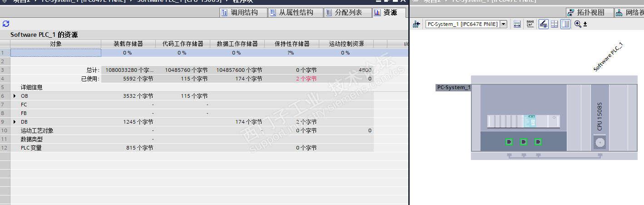Screen dimensions: 644x205
Task: Click the 分配列表 tab icon
Action: click(x=329, y=13)
